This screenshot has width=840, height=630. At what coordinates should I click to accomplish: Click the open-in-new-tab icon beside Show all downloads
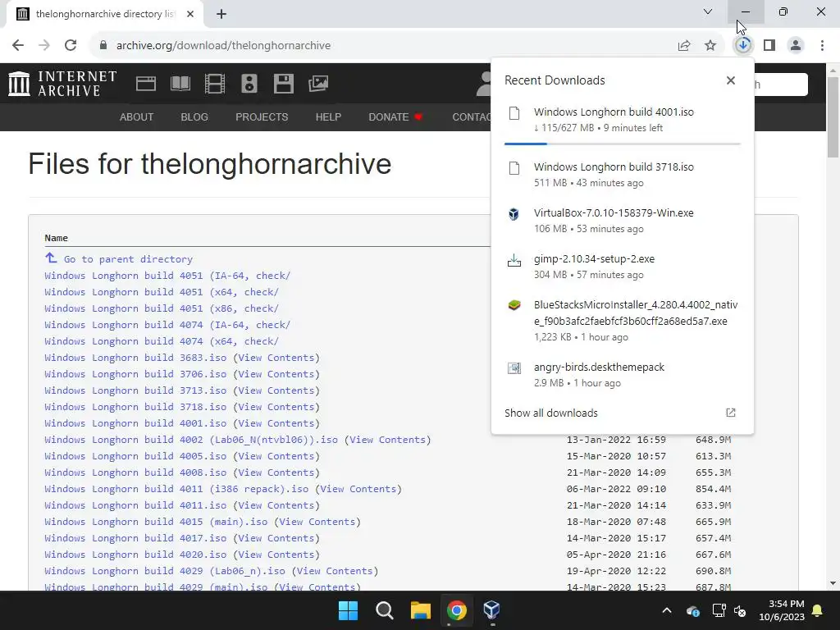(731, 413)
